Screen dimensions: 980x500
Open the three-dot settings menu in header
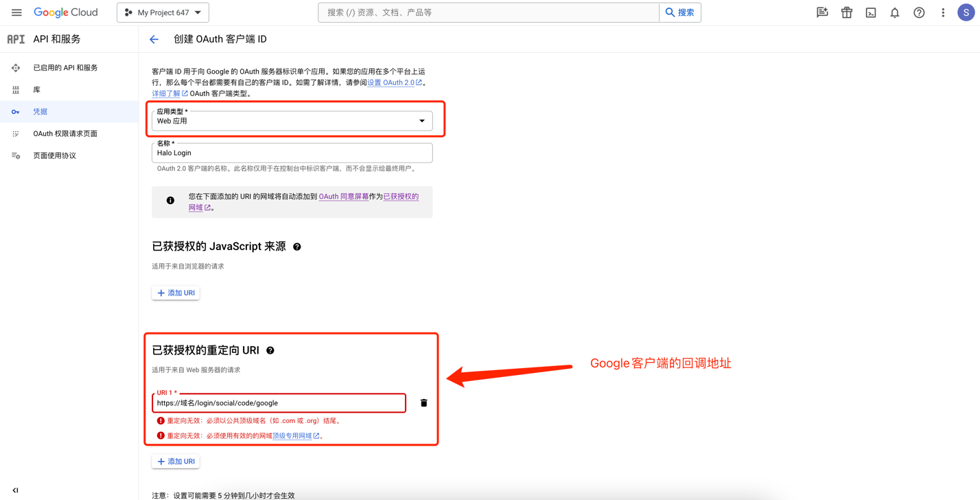click(x=943, y=12)
